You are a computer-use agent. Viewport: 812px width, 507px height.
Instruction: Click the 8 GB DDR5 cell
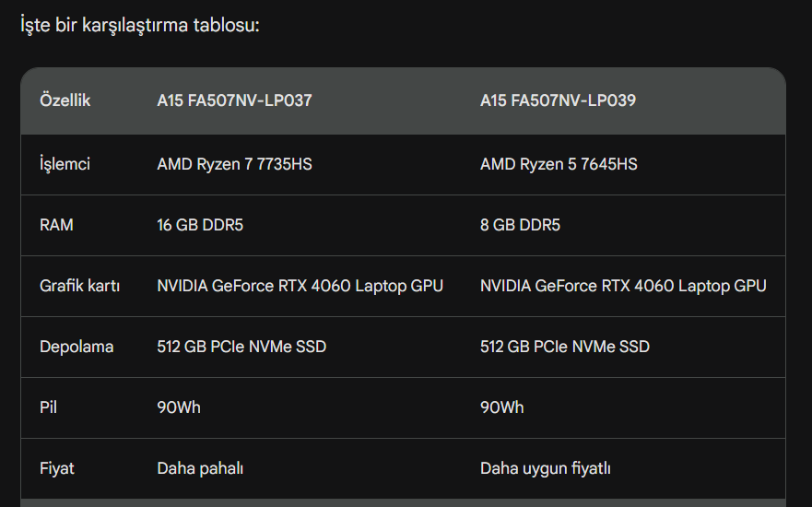click(x=520, y=225)
